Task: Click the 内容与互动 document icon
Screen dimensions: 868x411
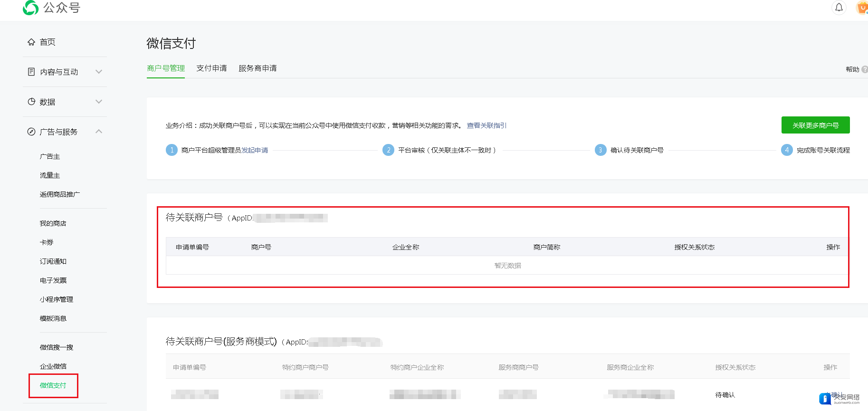Action: [31, 72]
